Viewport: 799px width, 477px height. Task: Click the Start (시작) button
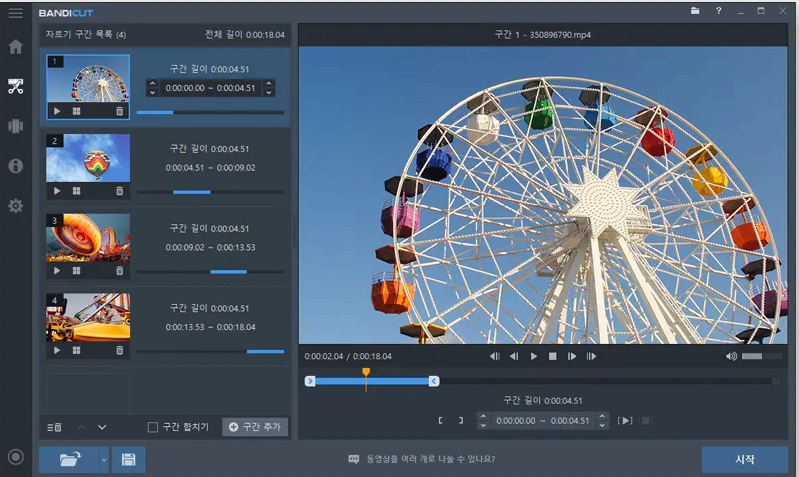pyautogui.click(x=745, y=459)
